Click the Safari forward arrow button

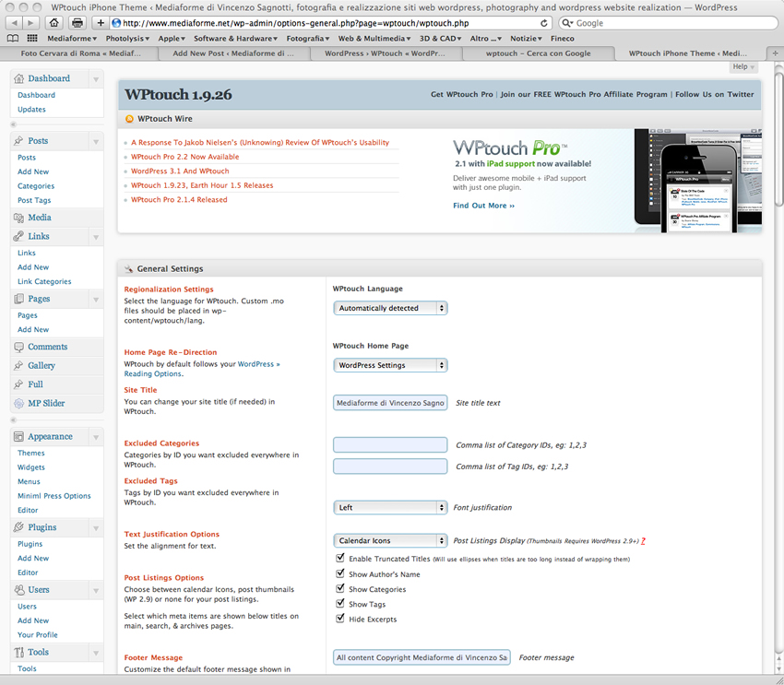[30, 23]
